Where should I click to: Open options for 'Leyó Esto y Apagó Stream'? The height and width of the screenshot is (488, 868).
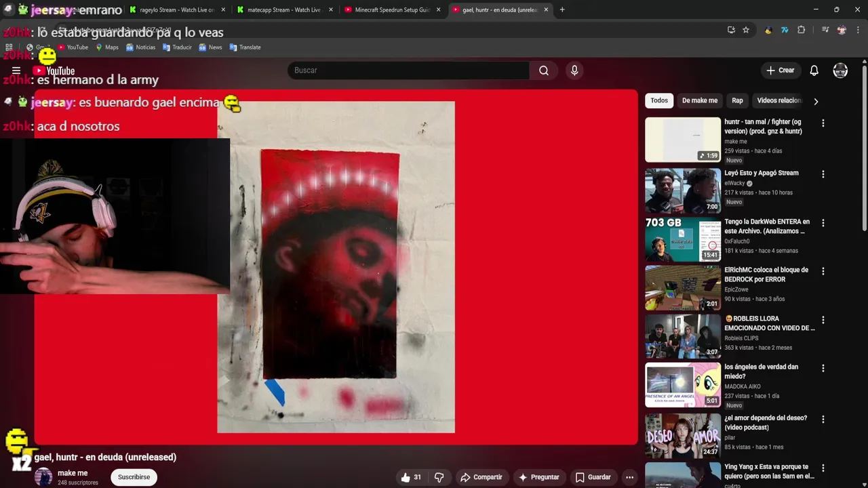pos(823,174)
